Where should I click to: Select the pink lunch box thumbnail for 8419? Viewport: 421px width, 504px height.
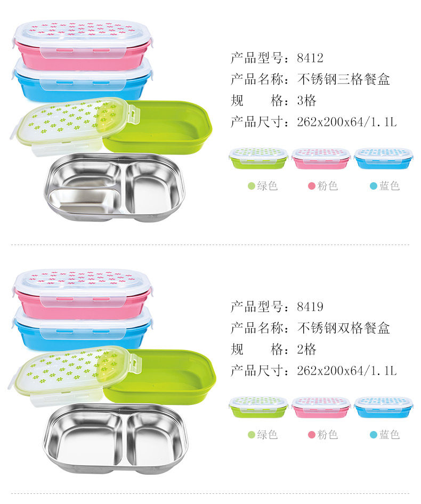tap(321, 407)
